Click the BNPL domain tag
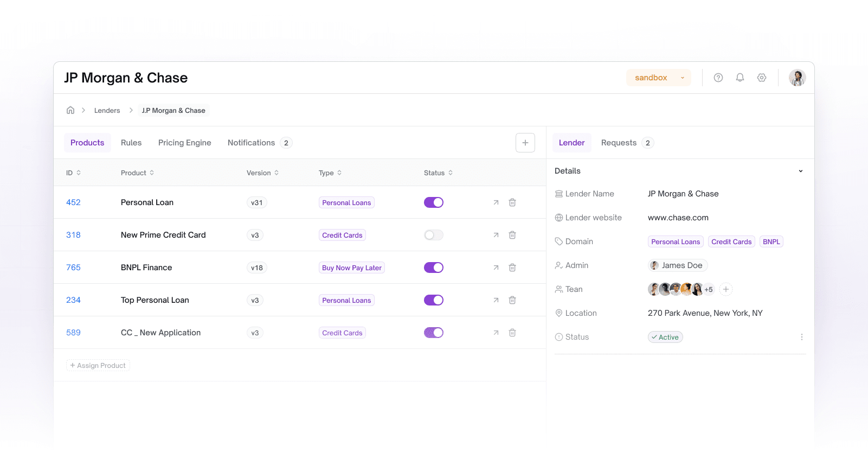868x452 pixels. pyautogui.click(x=771, y=241)
